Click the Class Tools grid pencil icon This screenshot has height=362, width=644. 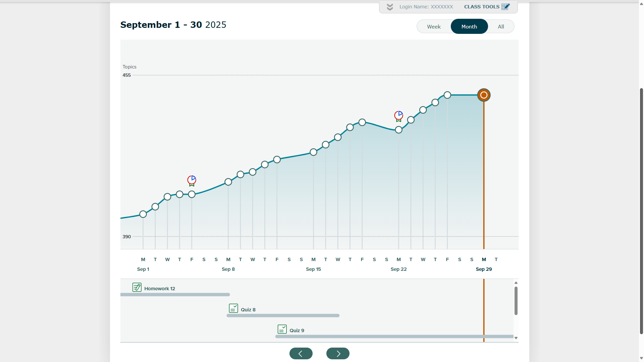(x=505, y=7)
